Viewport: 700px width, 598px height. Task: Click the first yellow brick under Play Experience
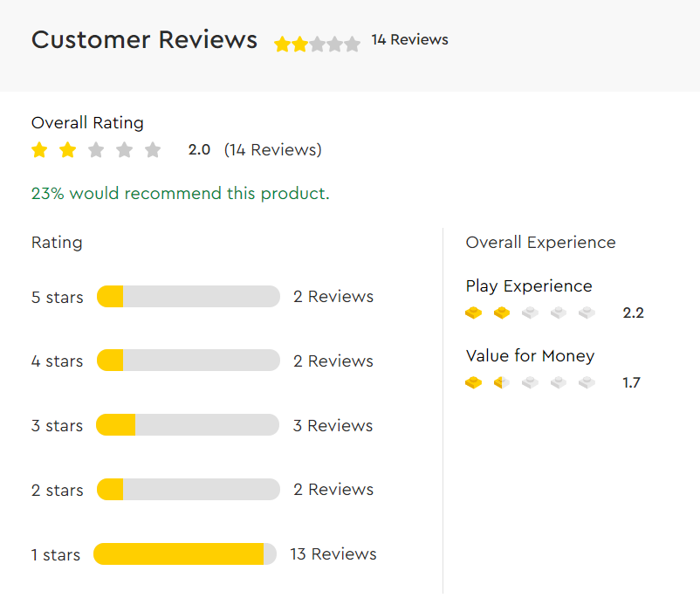(474, 313)
